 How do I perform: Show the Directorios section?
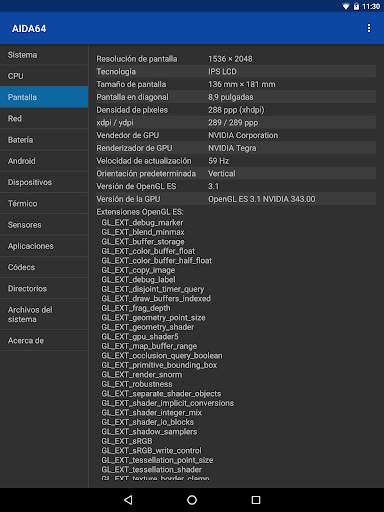click(44, 289)
